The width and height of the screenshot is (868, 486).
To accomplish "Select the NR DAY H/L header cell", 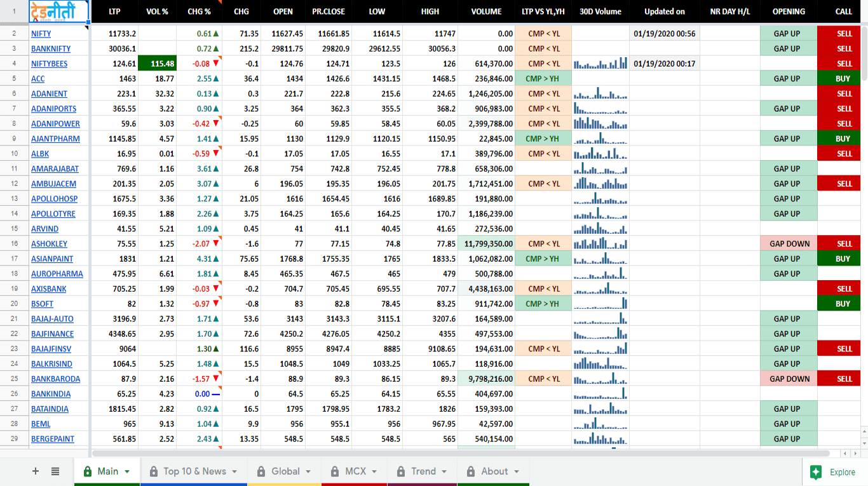I will (x=729, y=11).
